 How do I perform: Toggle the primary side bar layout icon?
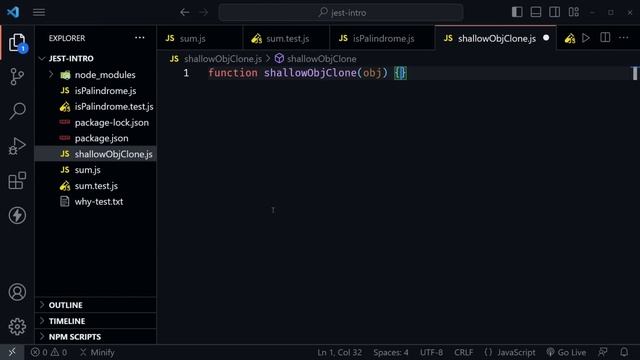pyautogui.click(x=517, y=12)
